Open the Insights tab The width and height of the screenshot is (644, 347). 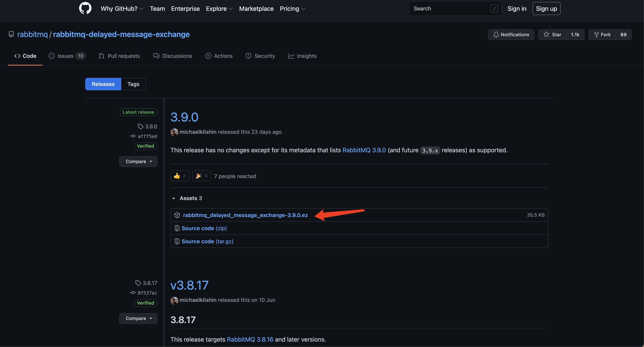click(x=302, y=56)
